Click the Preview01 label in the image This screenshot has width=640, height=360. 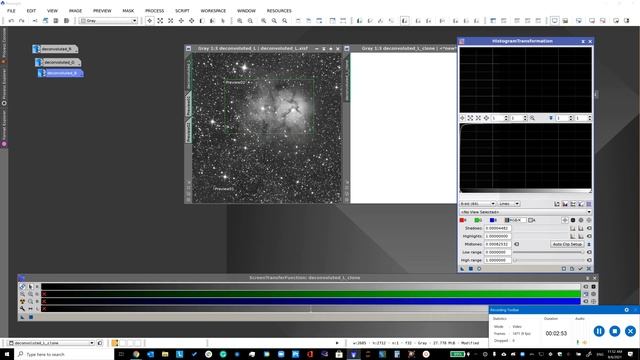coord(224,189)
